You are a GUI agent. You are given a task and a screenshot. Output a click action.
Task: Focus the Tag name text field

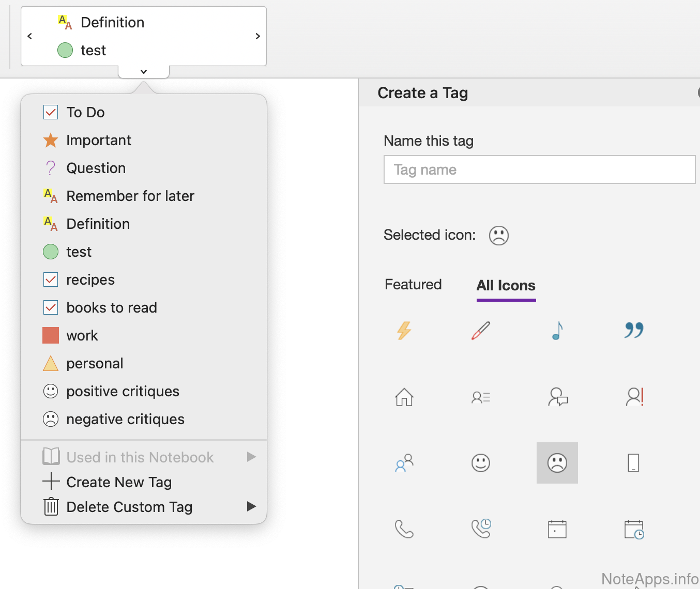539,169
